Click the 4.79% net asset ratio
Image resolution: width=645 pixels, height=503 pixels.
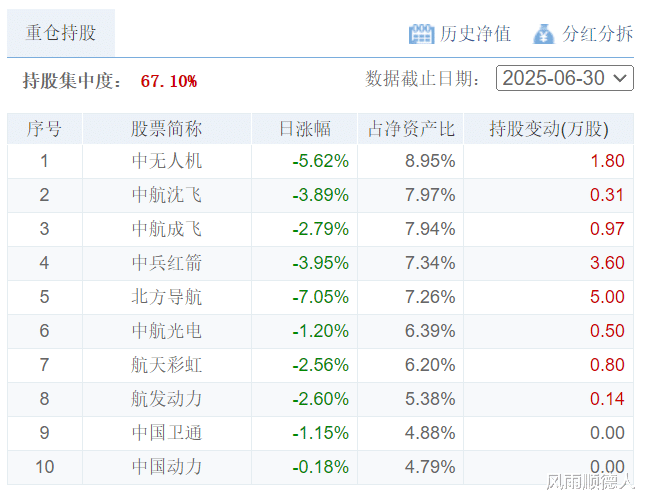tap(430, 467)
